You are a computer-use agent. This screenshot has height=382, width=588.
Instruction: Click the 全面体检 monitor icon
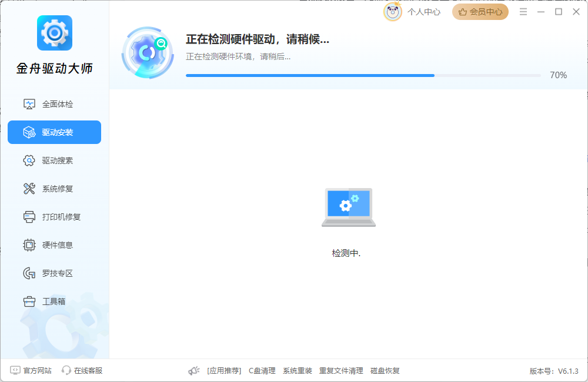(x=29, y=104)
